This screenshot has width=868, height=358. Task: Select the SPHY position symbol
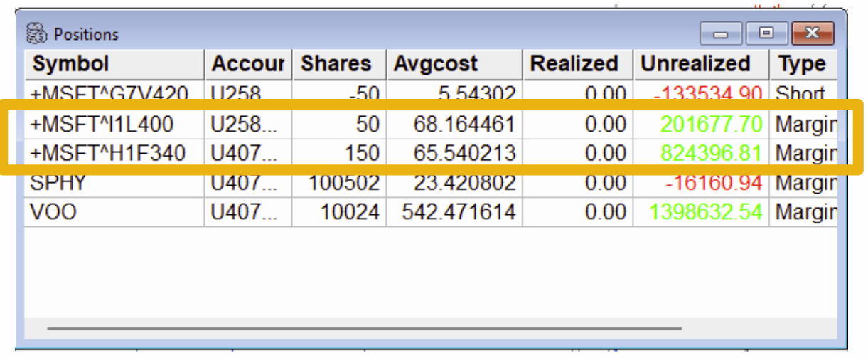coord(58,183)
